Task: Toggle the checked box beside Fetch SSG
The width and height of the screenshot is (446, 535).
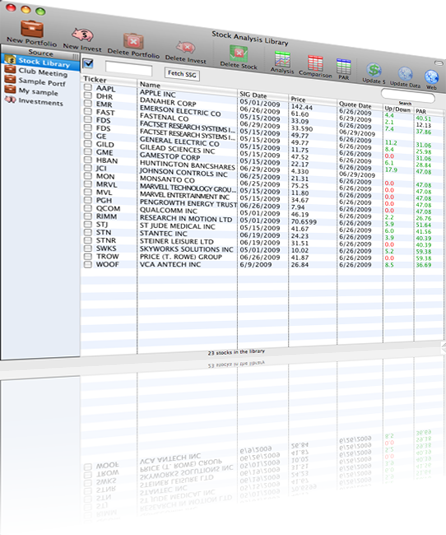Action: [88, 63]
